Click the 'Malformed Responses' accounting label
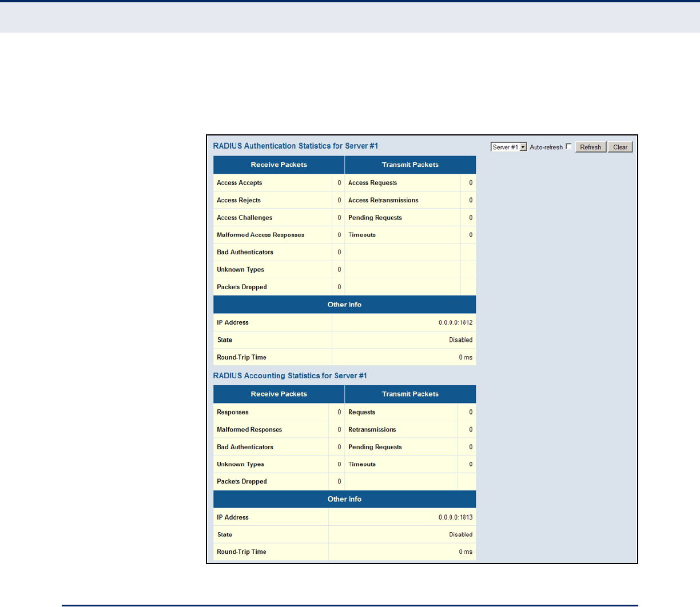This screenshot has height=607, width=700. 249,430
